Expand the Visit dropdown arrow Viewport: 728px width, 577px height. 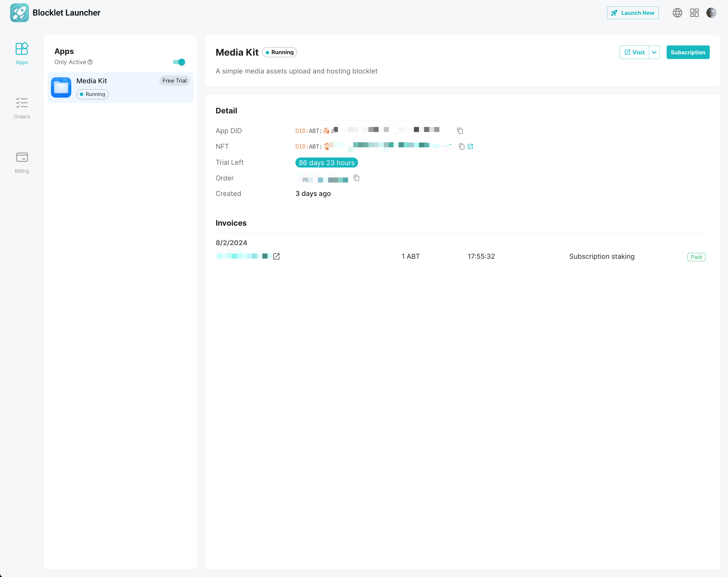click(x=654, y=52)
